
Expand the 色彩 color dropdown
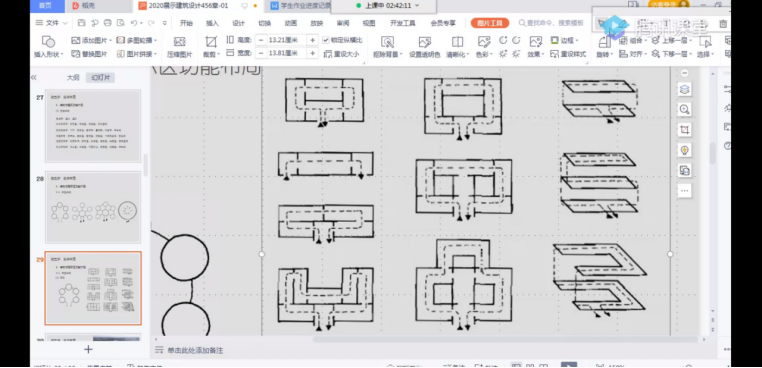point(484,54)
